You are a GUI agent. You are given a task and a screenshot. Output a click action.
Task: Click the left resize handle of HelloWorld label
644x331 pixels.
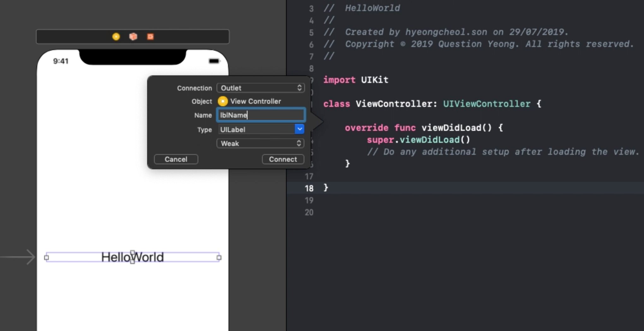(46, 258)
